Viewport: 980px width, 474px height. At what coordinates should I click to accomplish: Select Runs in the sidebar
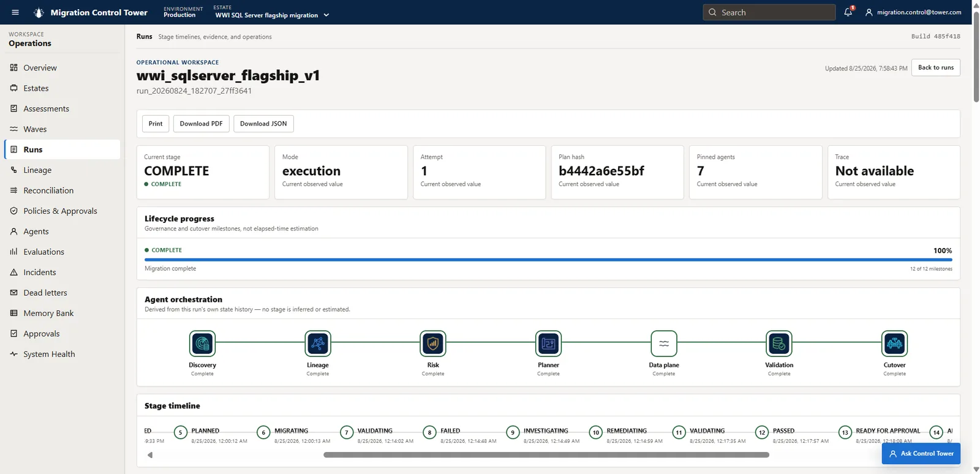click(x=61, y=149)
